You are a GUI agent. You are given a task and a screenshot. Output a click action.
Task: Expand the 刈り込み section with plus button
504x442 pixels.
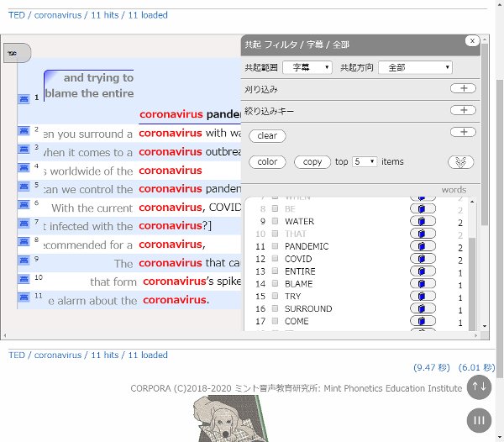463,88
